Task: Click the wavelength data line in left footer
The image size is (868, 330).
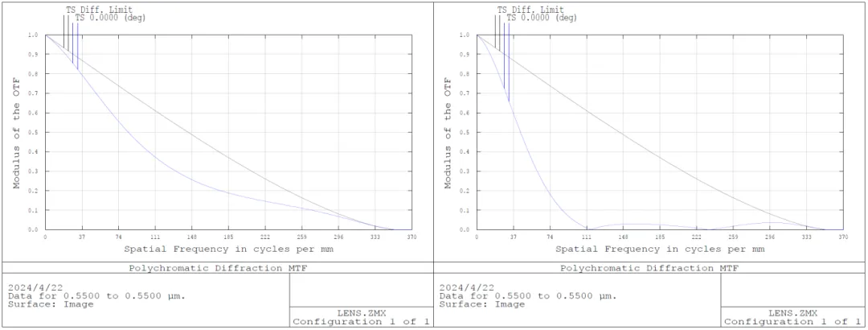Action: tap(96, 295)
